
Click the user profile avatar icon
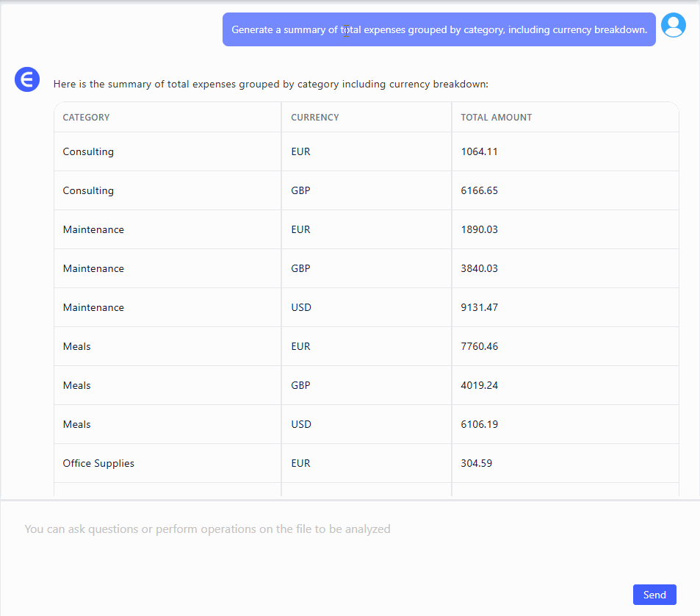click(x=673, y=25)
